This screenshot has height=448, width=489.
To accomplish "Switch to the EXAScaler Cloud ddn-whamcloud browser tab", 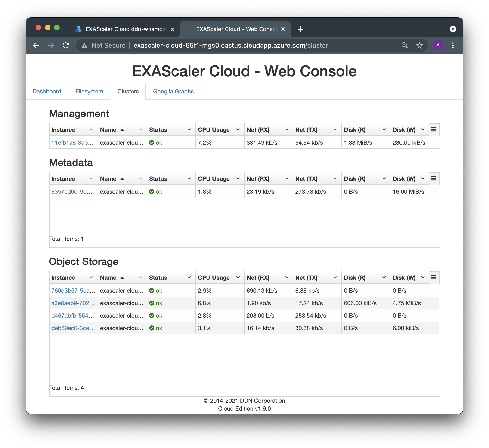I will pyautogui.click(x=125, y=29).
